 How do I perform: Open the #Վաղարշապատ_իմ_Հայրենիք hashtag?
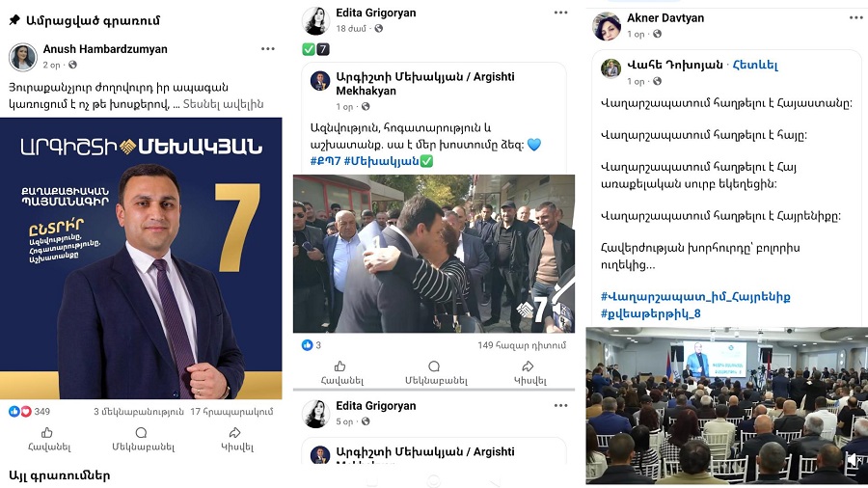[x=695, y=297]
